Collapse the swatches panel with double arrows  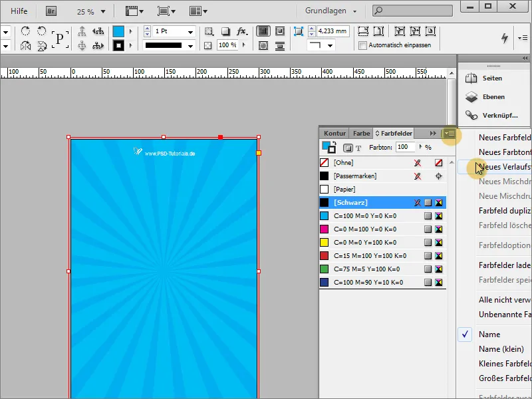pyautogui.click(x=433, y=134)
